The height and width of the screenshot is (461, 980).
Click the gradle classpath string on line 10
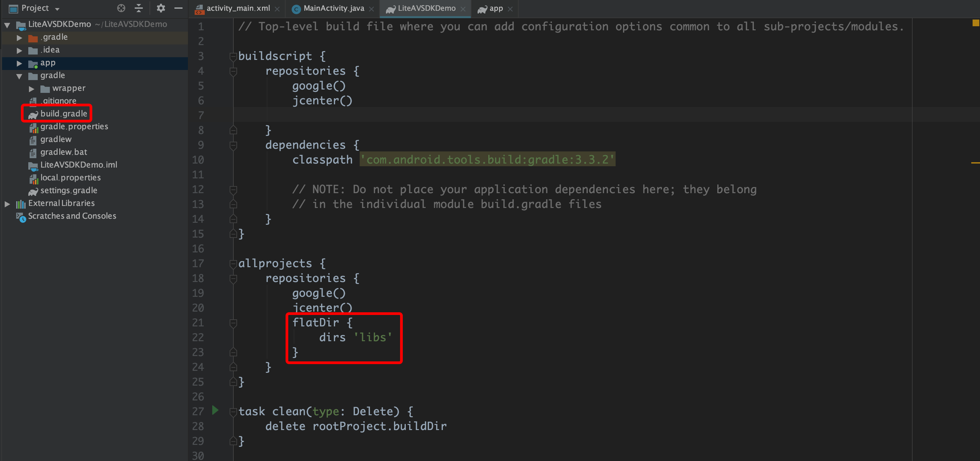click(x=487, y=159)
